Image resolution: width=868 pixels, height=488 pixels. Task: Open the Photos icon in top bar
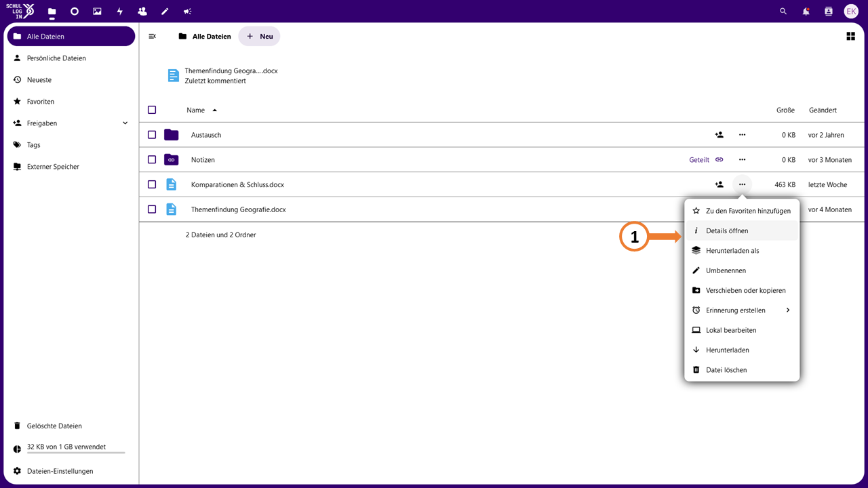(97, 12)
